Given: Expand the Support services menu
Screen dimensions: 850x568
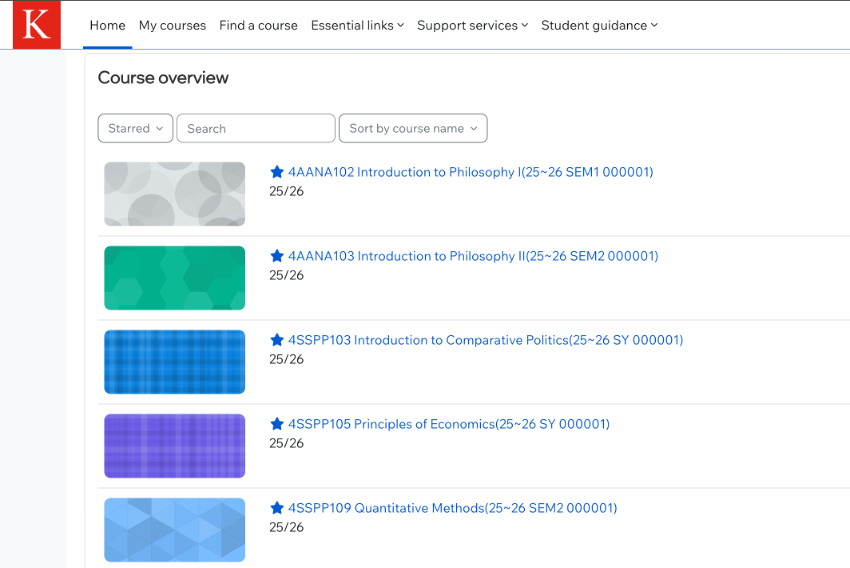Looking at the screenshot, I should point(472,25).
